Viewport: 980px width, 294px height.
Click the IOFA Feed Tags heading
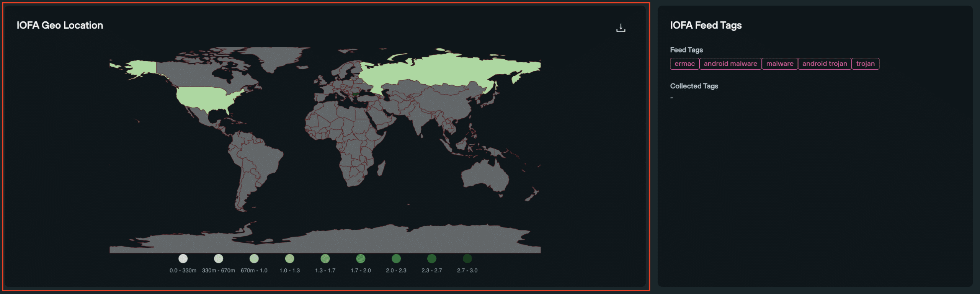click(706, 25)
